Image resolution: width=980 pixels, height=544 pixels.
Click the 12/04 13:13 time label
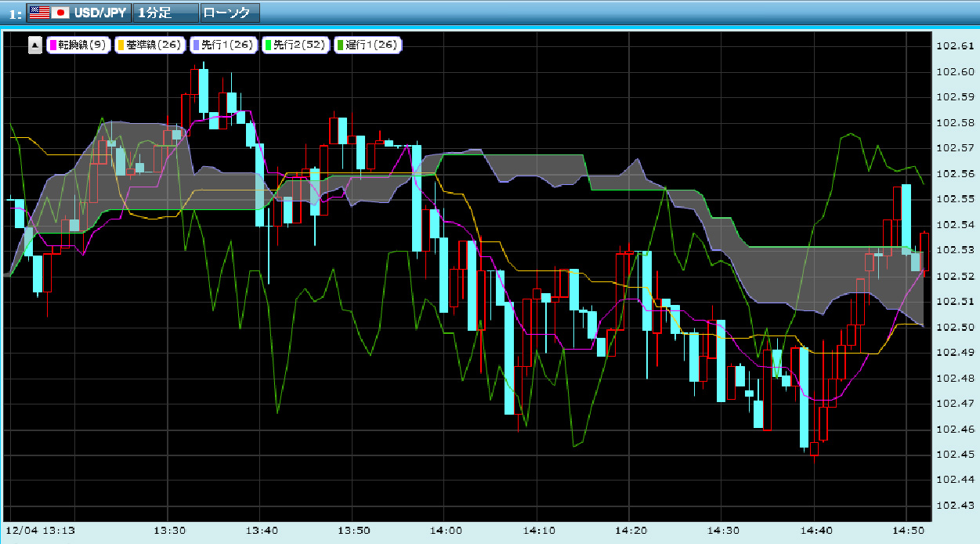coord(41,531)
